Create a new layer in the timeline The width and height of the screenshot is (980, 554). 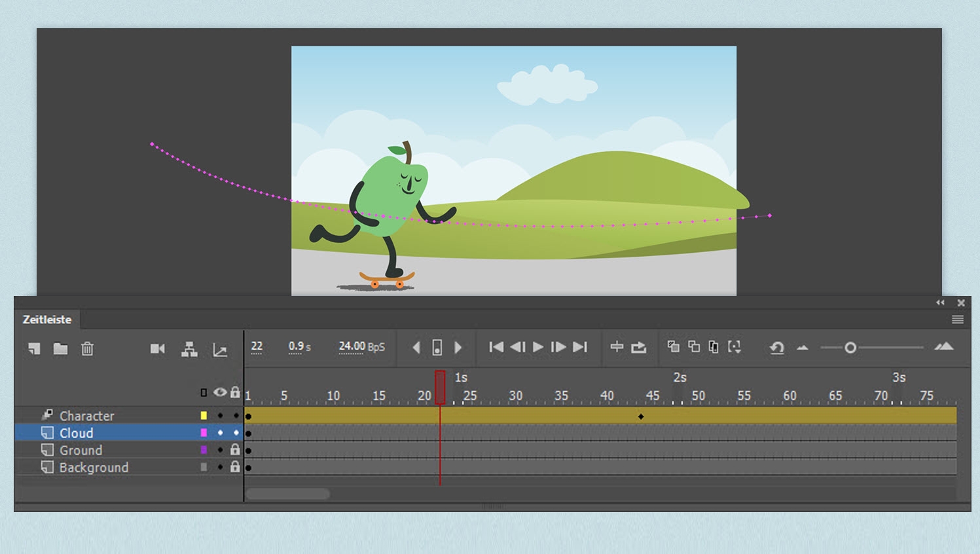pyautogui.click(x=34, y=348)
